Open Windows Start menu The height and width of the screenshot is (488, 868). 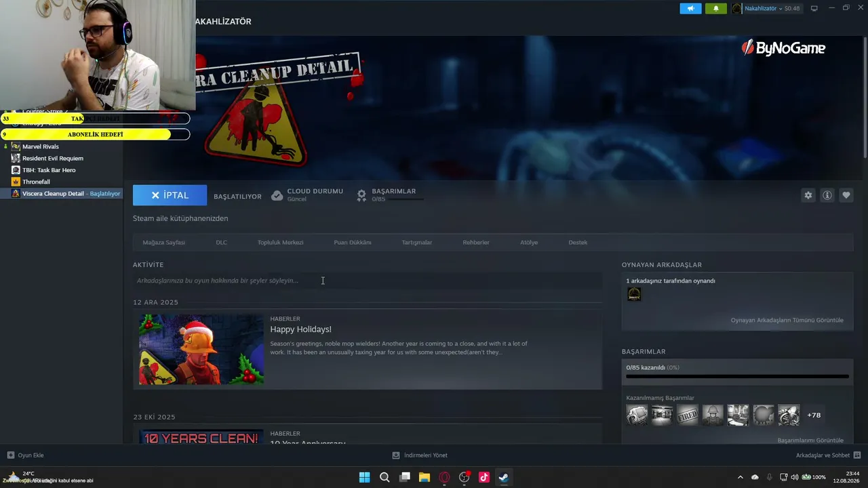(x=364, y=477)
